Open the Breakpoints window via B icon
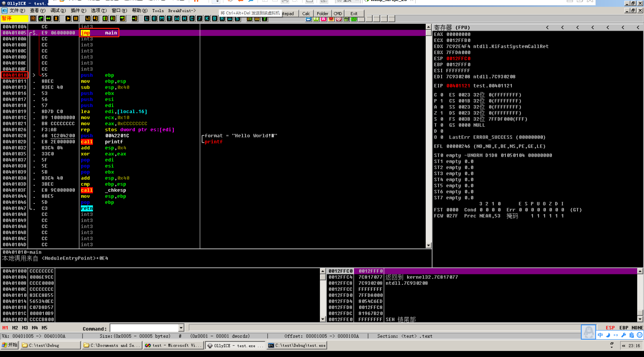 point(215,18)
